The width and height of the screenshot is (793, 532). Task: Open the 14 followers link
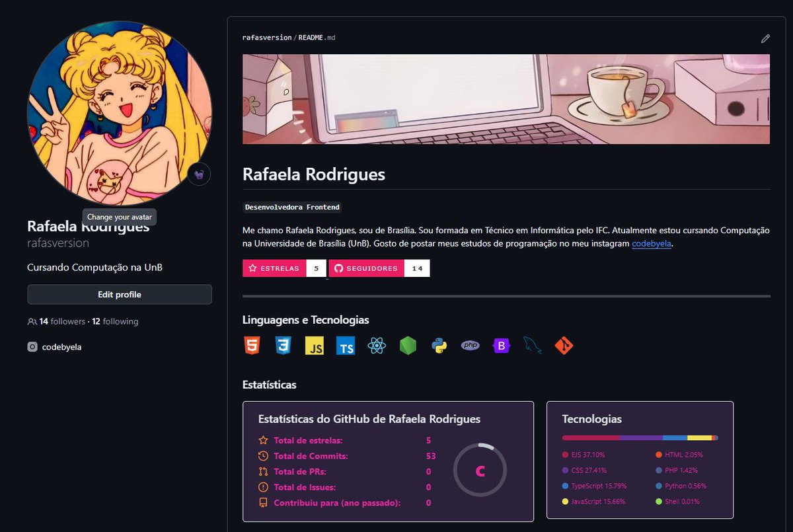coord(62,322)
